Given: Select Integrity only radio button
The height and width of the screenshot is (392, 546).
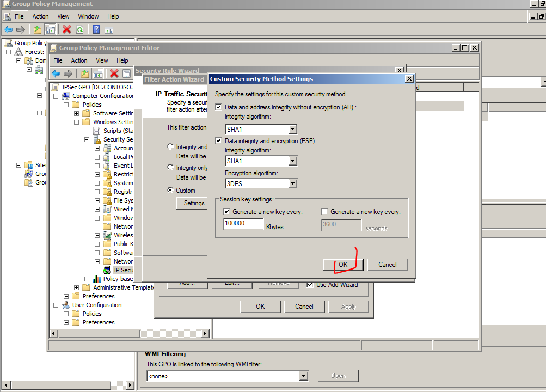Looking at the screenshot, I should tap(170, 168).
